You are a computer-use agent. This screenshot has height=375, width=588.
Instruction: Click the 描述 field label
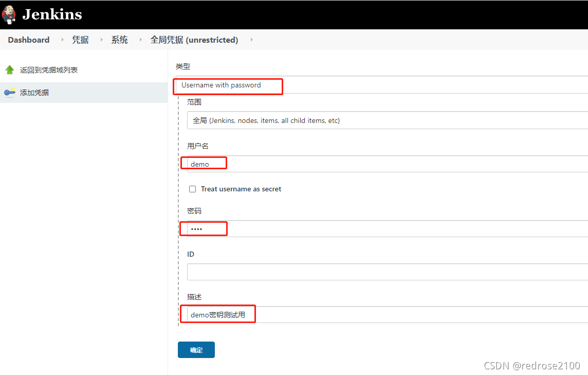point(194,297)
